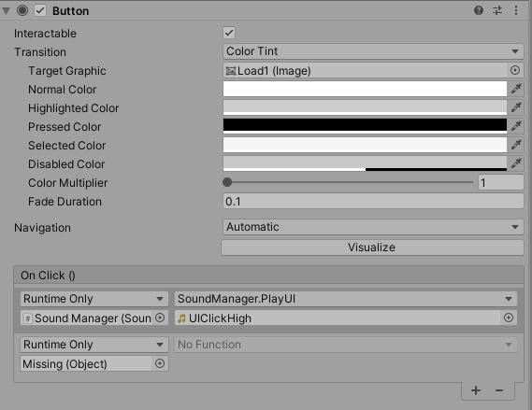Add a new On Click event

476,390
